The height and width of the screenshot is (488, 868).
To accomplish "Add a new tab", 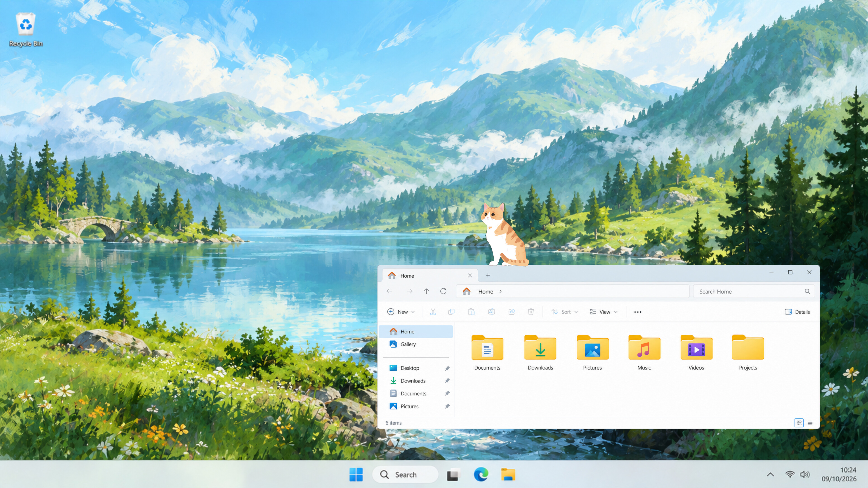I will [488, 275].
